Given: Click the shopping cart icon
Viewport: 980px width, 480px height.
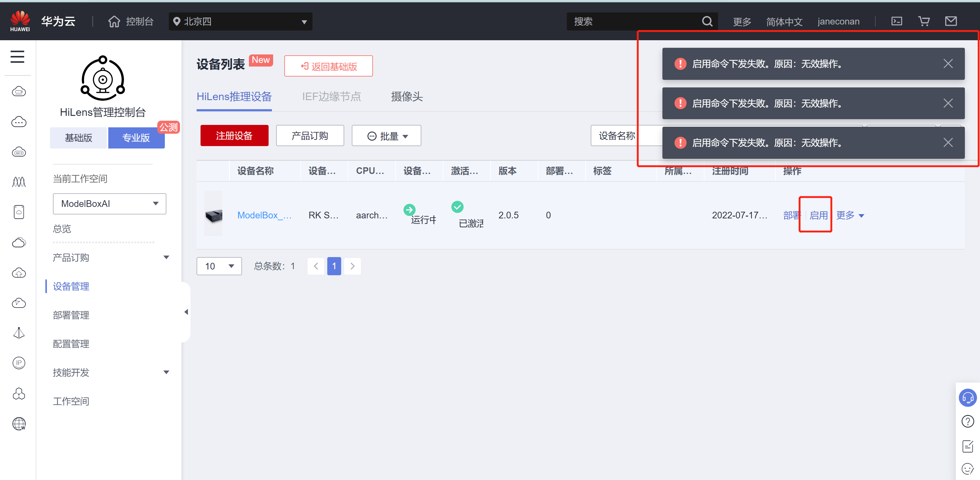Looking at the screenshot, I should 923,21.
